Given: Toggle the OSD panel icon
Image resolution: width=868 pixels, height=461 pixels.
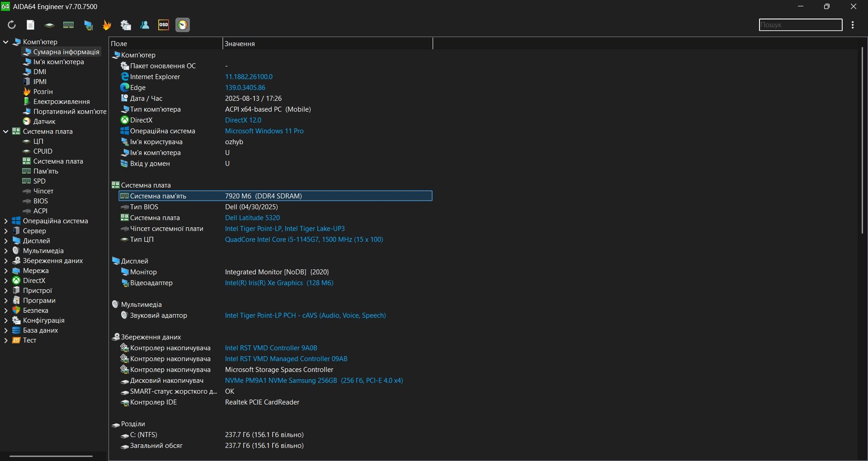Looking at the screenshot, I should point(164,25).
